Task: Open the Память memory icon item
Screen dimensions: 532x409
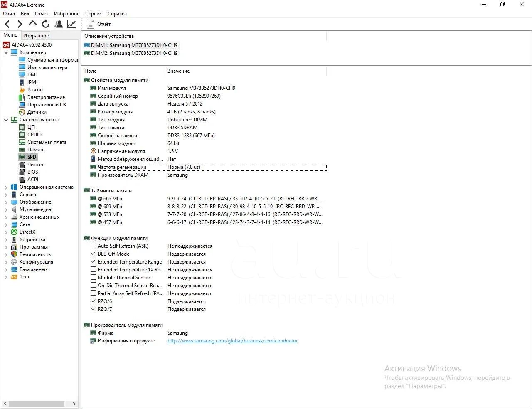Action: coord(22,150)
